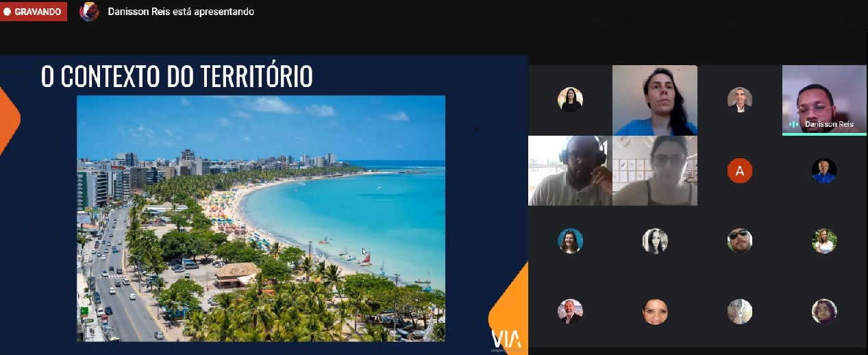Select the close-up smiling face avatar

click(654, 312)
